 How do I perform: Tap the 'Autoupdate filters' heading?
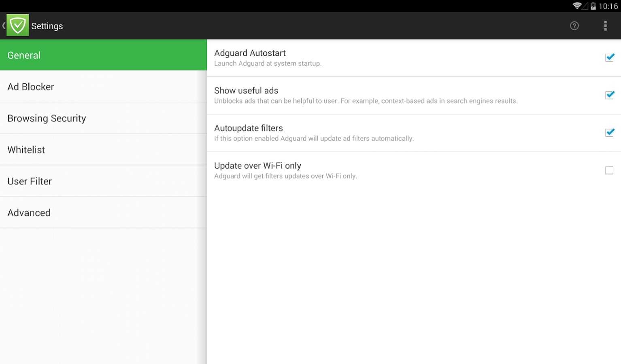pyautogui.click(x=249, y=128)
